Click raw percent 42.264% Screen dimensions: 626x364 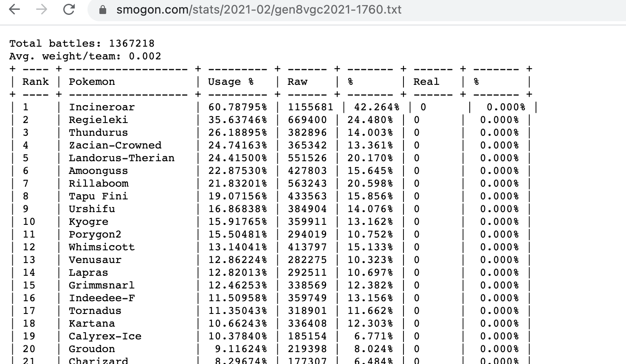377,107
